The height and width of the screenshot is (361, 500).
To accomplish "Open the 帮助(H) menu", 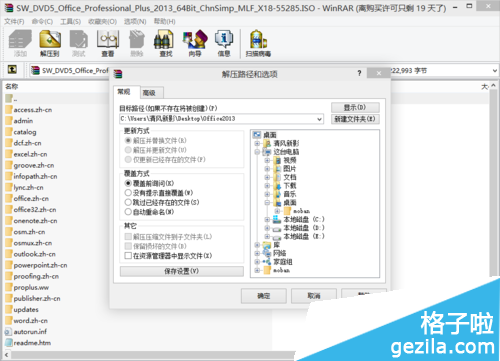I will coord(164,22).
